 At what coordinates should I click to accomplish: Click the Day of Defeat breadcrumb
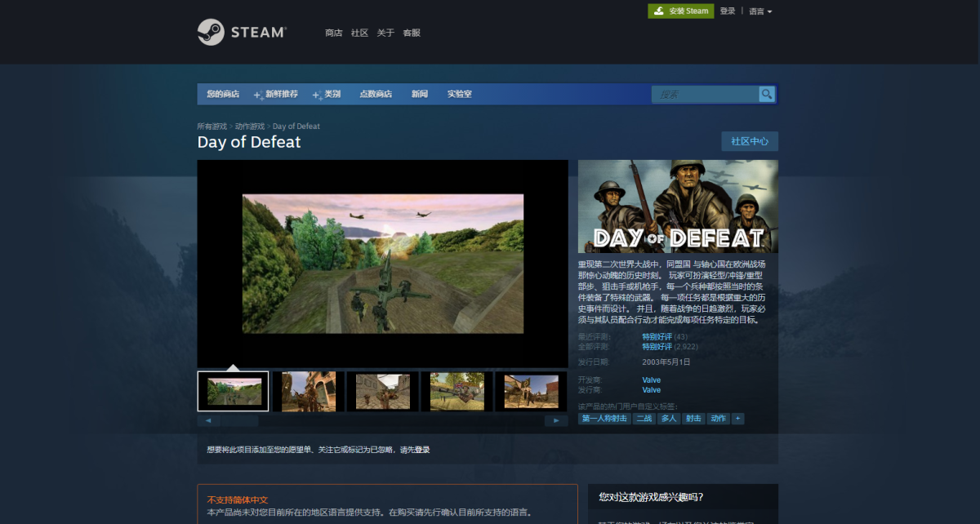[296, 127]
